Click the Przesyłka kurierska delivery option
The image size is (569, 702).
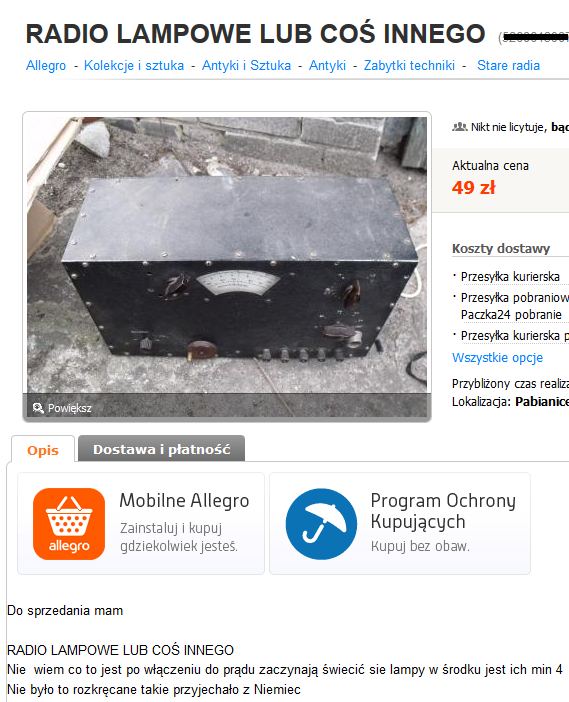click(x=510, y=277)
